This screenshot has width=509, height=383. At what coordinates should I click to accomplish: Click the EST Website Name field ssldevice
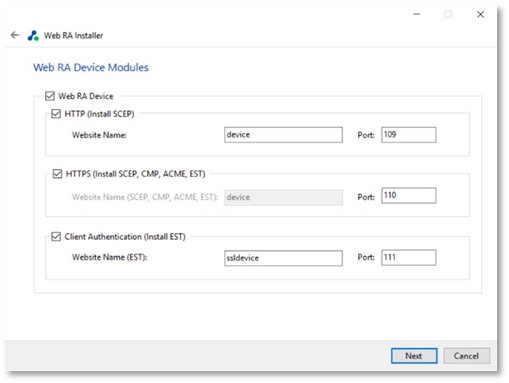283,258
